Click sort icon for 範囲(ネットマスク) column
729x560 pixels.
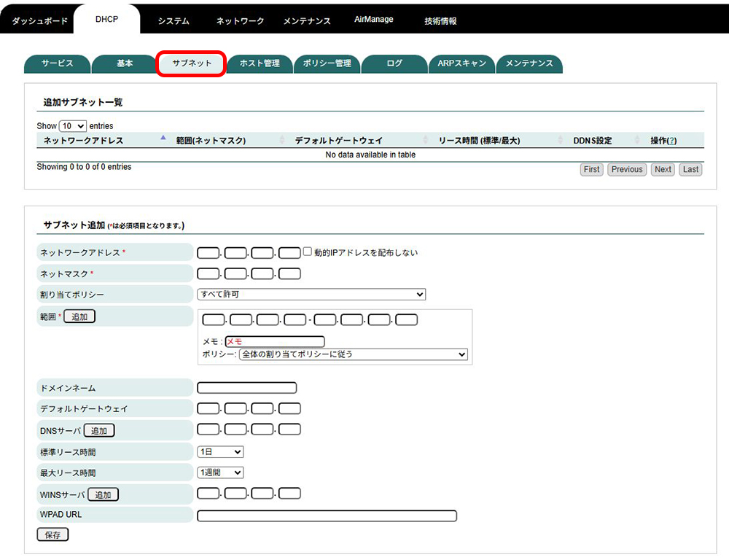(x=282, y=140)
